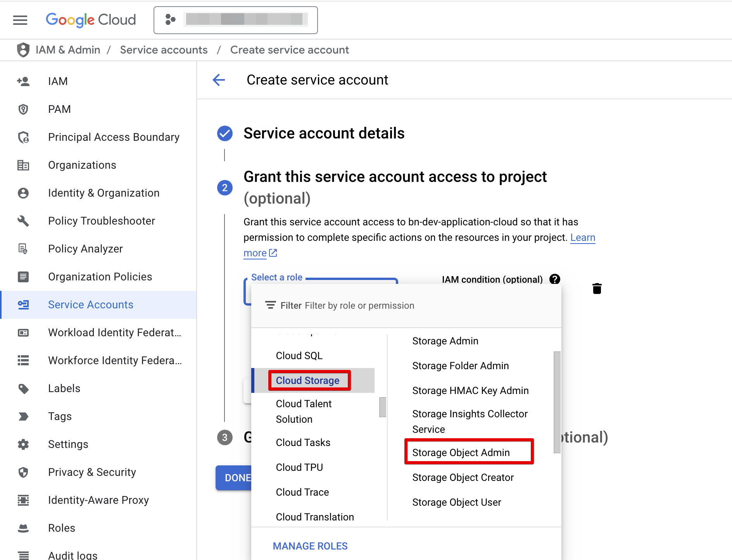The height and width of the screenshot is (560, 732).
Task: Click the Policy Troubleshooter wrench icon
Action: pos(23,221)
